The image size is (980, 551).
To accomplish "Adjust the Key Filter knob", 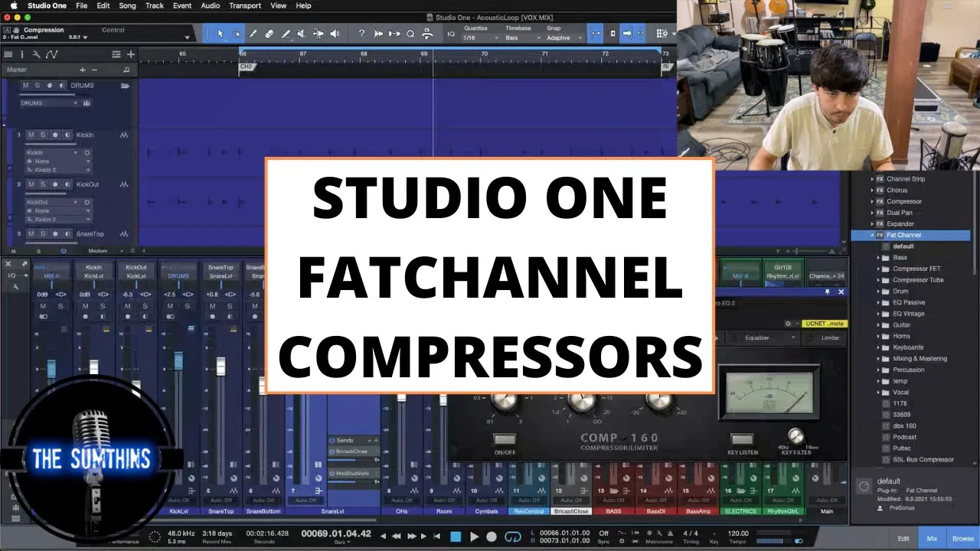I will click(796, 436).
